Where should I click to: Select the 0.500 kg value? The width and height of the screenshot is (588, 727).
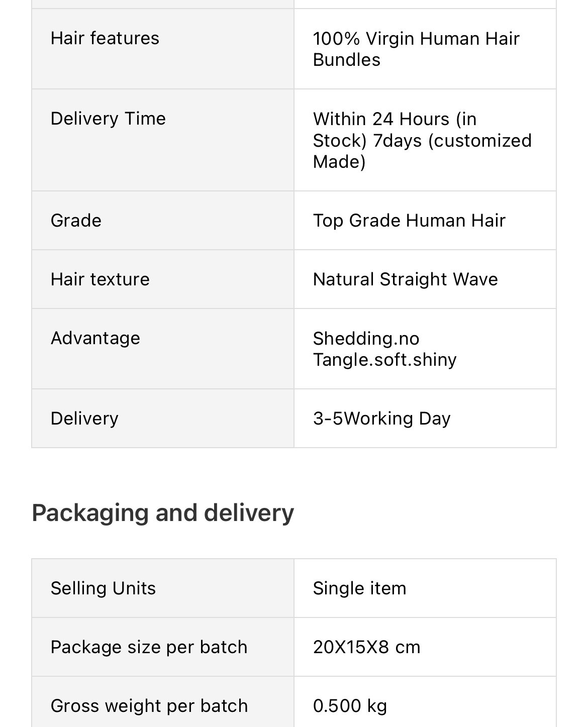(x=350, y=706)
